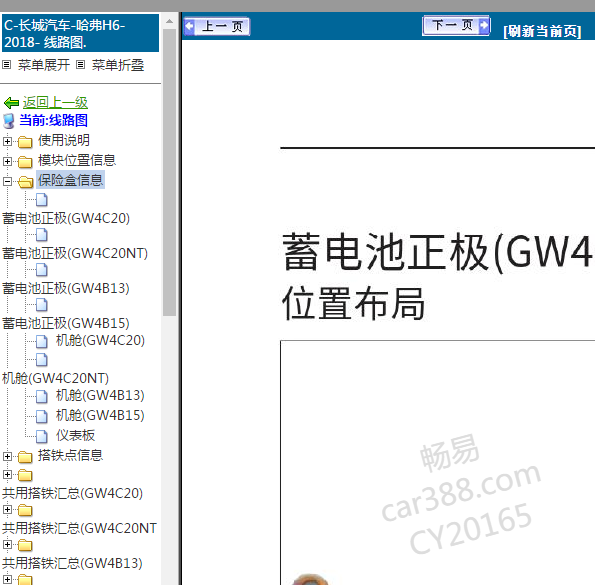Click page icon beside 机舱(GW4C20)
The height and width of the screenshot is (585, 595).
coord(42,341)
